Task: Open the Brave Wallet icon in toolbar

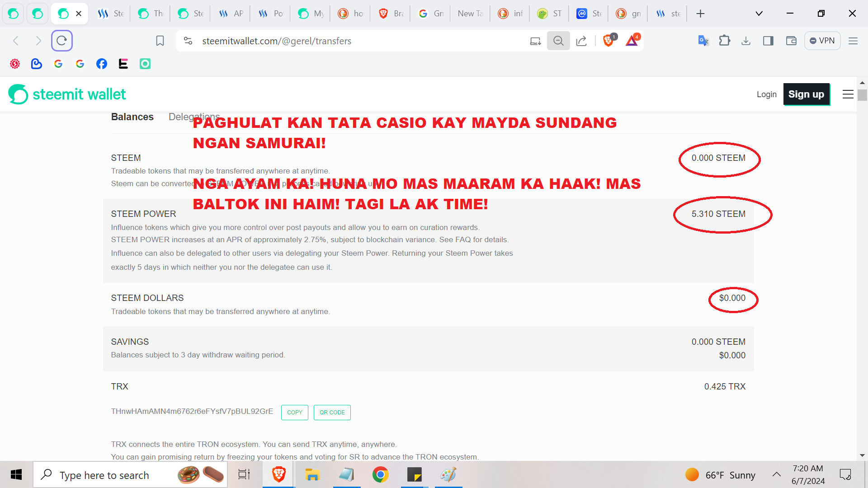Action: [791, 41]
